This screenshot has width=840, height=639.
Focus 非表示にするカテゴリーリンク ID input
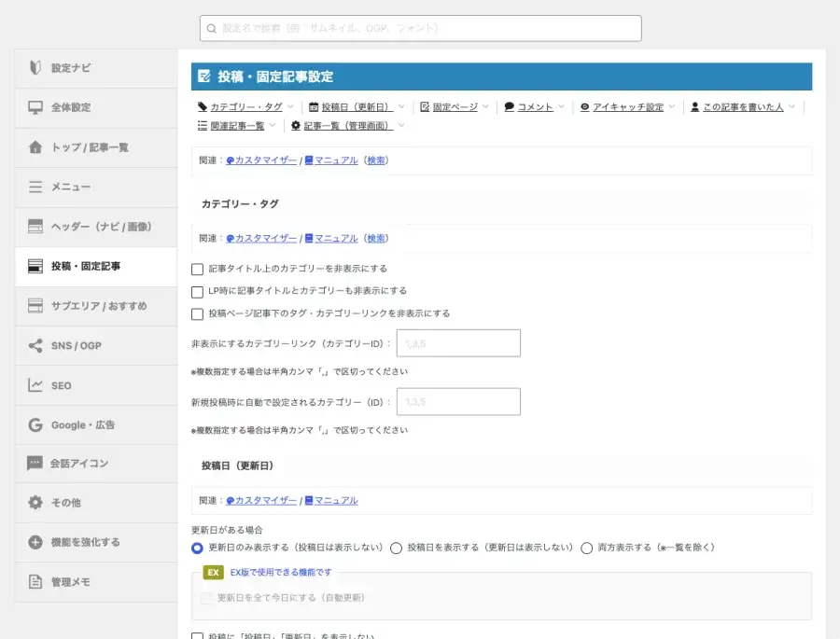click(458, 343)
